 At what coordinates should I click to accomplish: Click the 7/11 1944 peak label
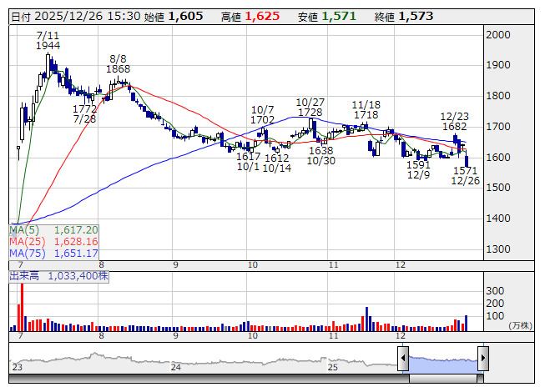click(x=48, y=40)
